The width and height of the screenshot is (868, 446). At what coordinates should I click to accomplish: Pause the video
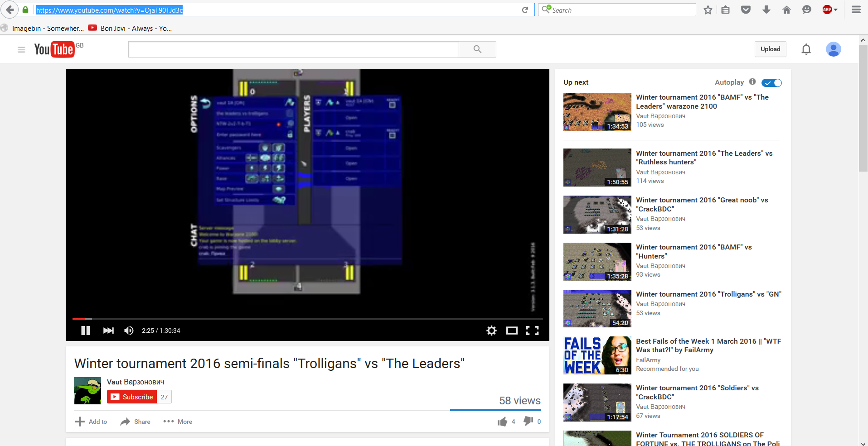pyautogui.click(x=85, y=331)
